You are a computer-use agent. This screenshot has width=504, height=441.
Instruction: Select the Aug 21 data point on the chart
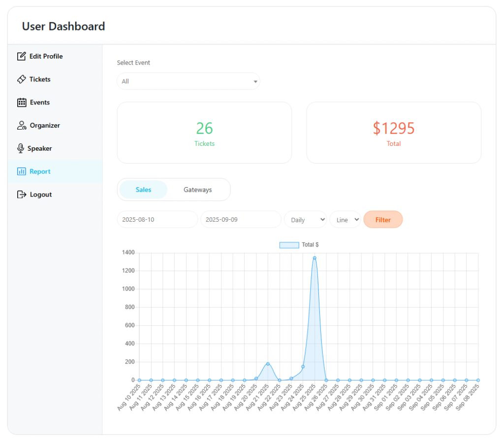267,363
